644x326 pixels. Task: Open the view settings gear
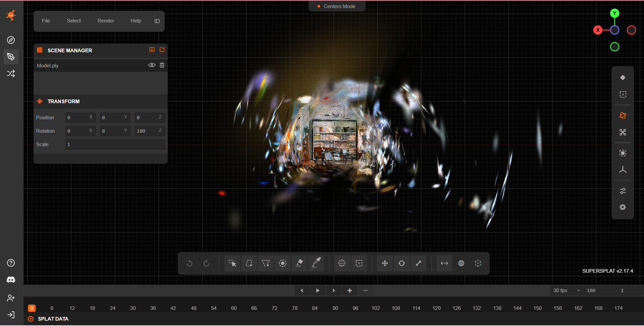pos(623,207)
